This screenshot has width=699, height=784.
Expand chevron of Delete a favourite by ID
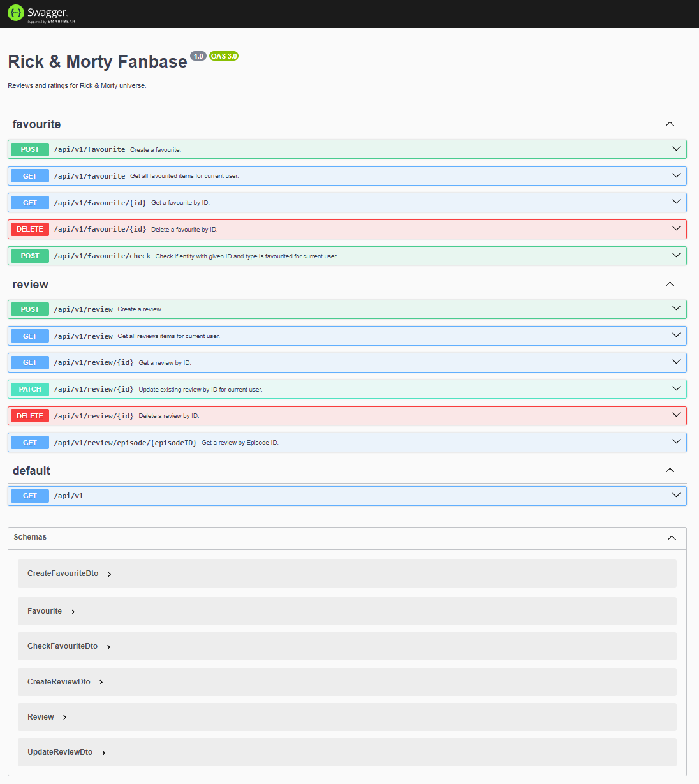[676, 228]
